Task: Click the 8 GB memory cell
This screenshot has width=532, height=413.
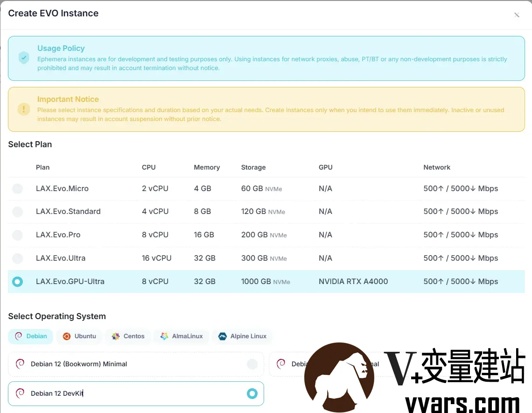Action: click(203, 212)
